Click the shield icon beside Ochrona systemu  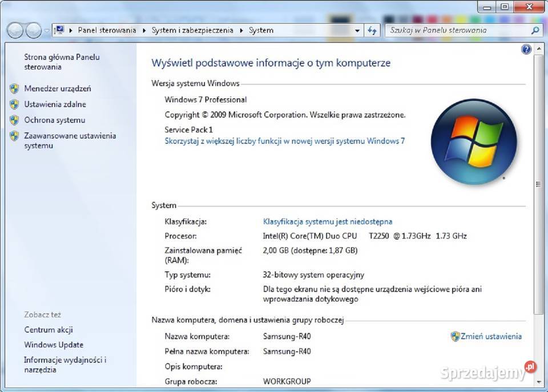pyautogui.click(x=14, y=120)
